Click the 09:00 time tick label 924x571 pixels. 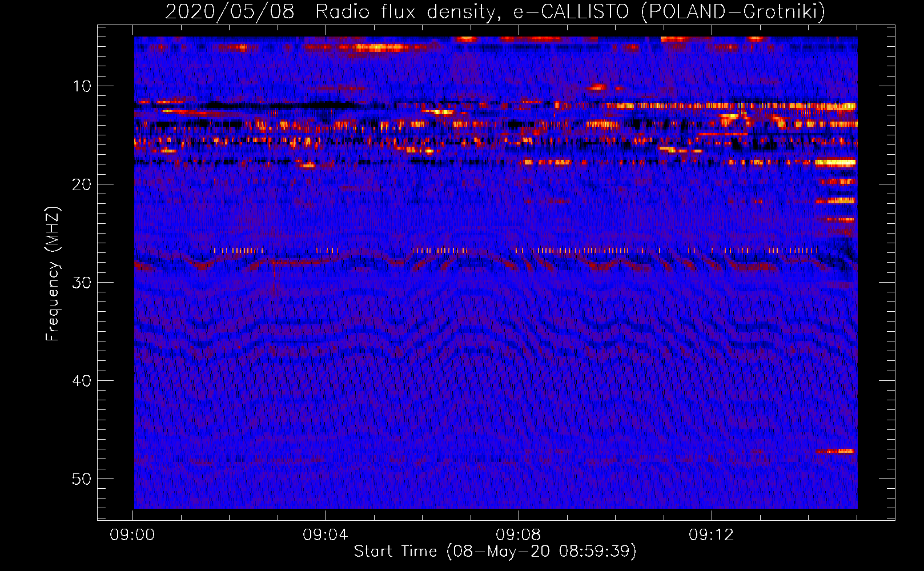(132, 535)
